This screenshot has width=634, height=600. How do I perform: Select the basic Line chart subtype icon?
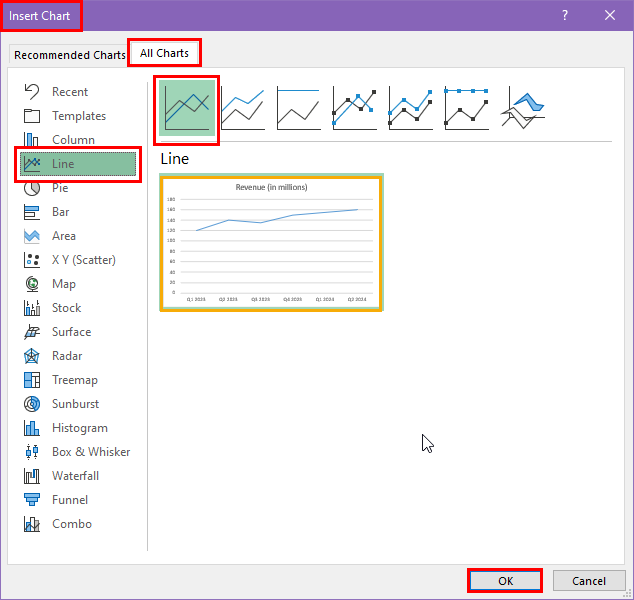pyautogui.click(x=187, y=108)
